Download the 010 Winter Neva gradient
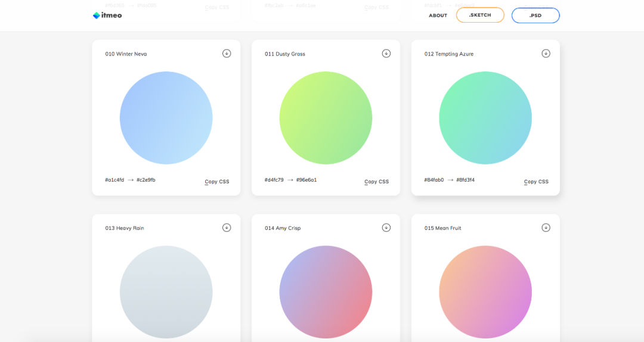The width and height of the screenshot is (644, 342). 227,54
